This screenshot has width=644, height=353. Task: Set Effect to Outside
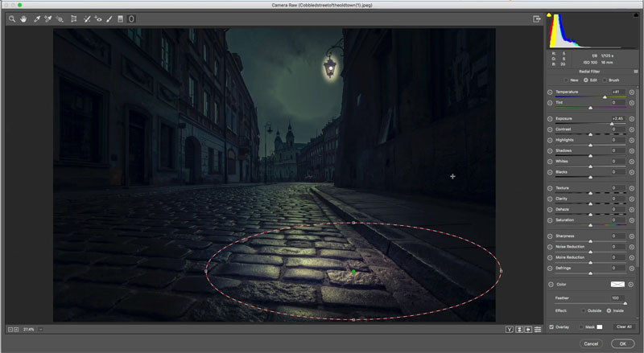pyautogui.click(x=583, y=310)
